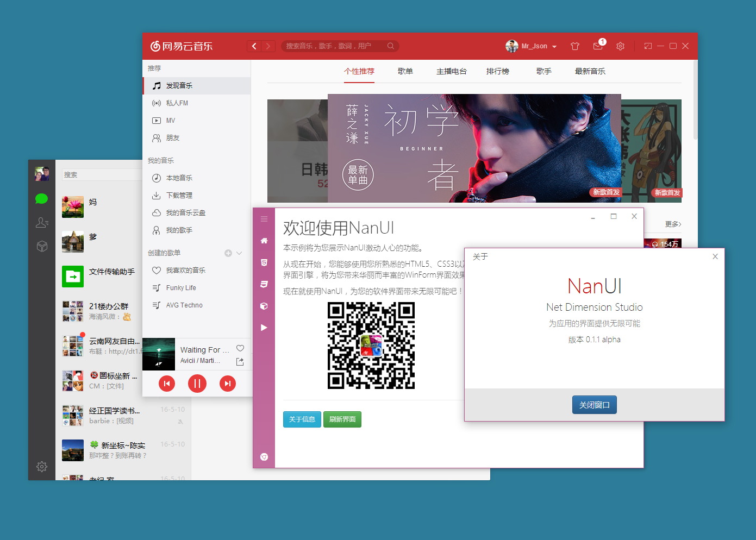Switch to the 排行榜 tab

498,71
